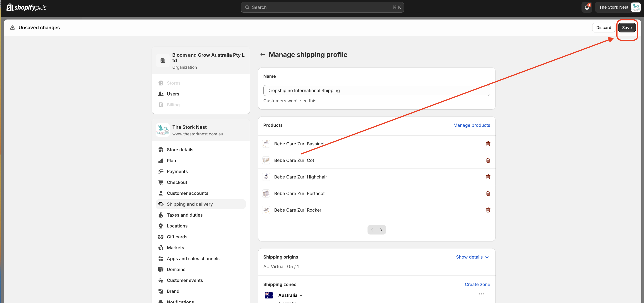Open the Australia zone more options menu

[x=481, y=294]
